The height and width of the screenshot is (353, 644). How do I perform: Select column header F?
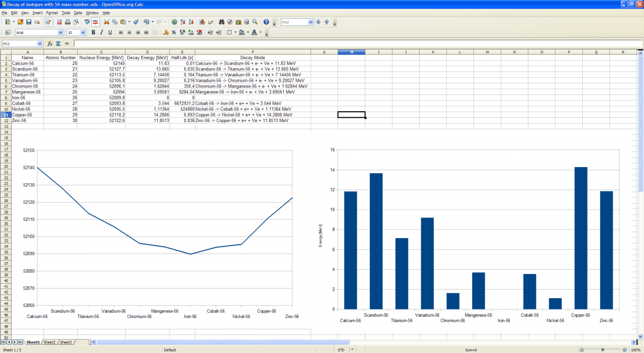tap(253, 52)
